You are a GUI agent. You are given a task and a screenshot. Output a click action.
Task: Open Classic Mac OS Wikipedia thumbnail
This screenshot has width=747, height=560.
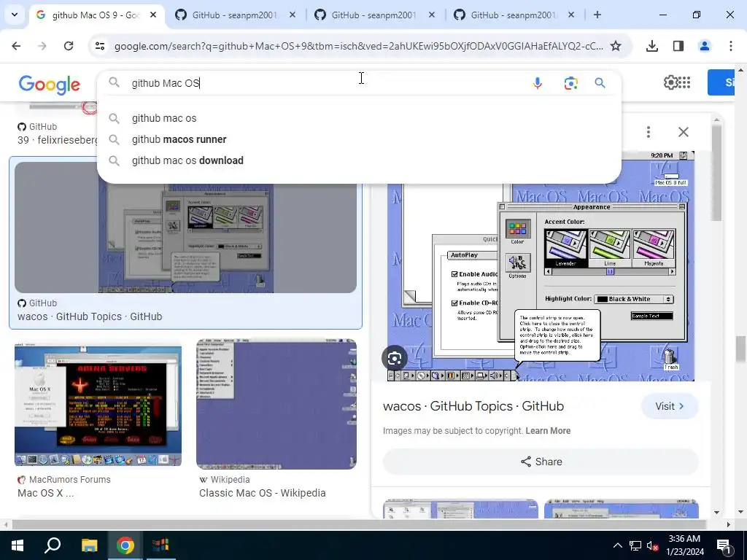[x=276, y=404]
